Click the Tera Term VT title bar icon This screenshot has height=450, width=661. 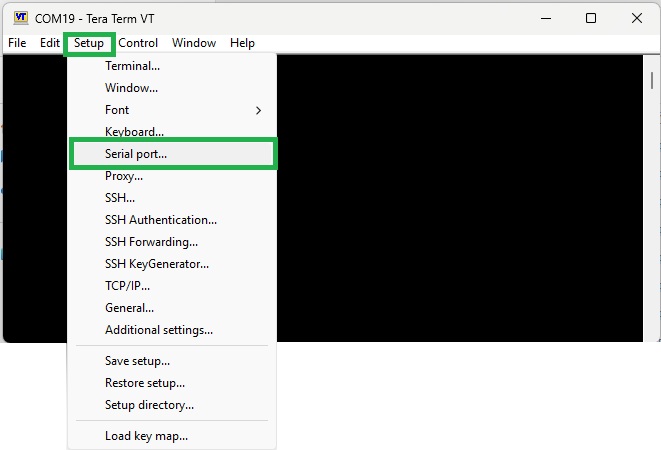click(x=21, y=18)
